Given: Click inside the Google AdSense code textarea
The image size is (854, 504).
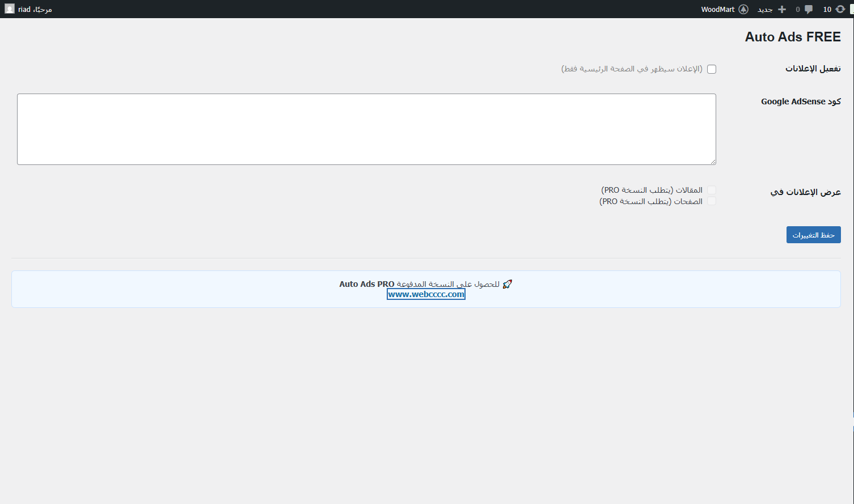Looking at the screenshot, I should coord(366,129).
